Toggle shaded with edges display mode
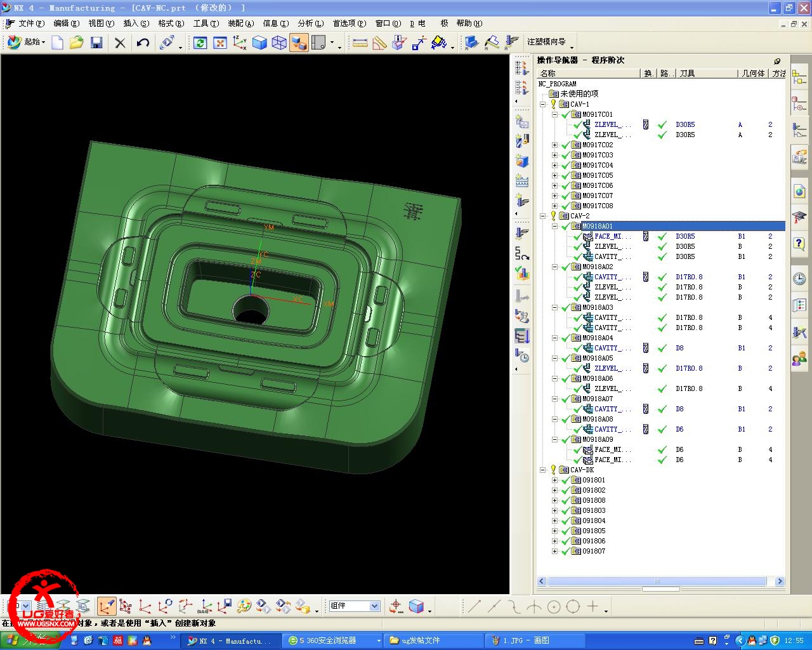 click(x=299, y=43)
